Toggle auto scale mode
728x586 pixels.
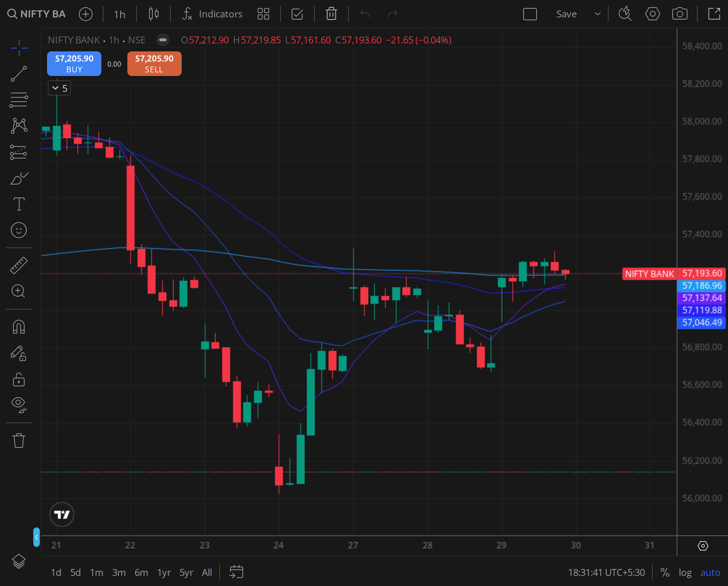[x=710, y=573]
